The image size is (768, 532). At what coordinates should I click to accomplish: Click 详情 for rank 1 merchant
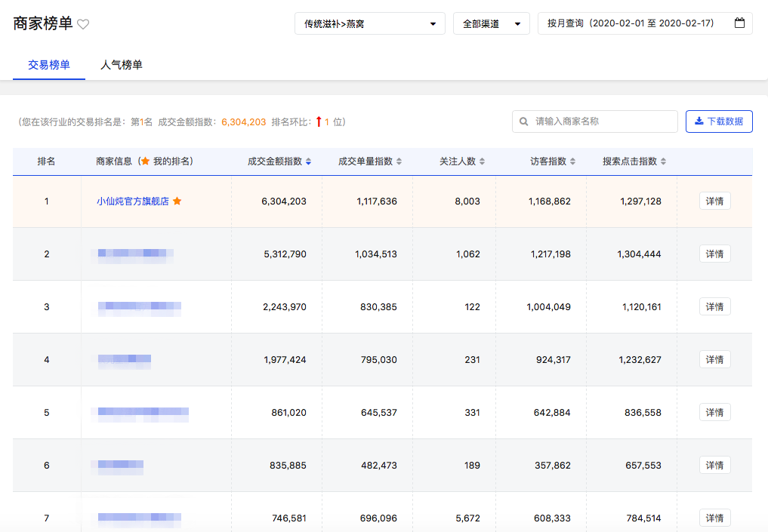[714, 201]
